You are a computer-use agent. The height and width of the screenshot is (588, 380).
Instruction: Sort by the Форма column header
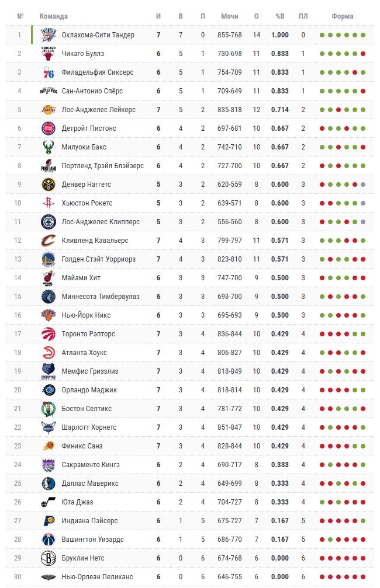(342, 16)
